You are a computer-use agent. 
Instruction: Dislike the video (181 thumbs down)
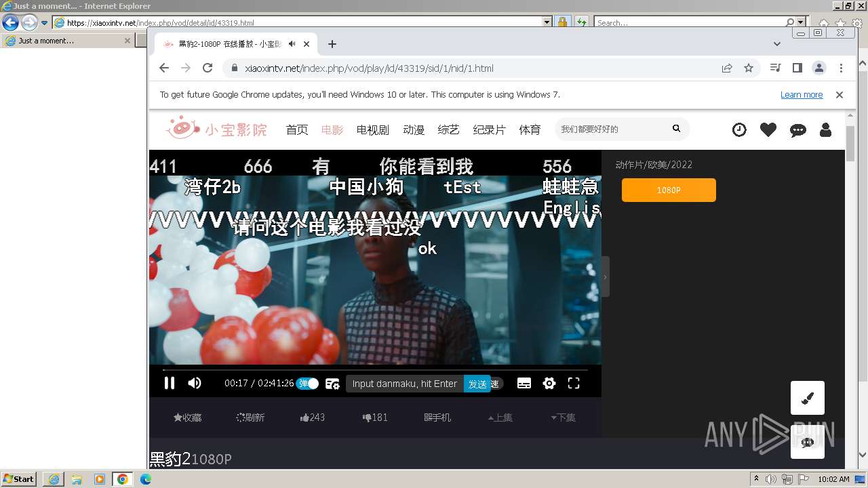click(x=375, y=418)
